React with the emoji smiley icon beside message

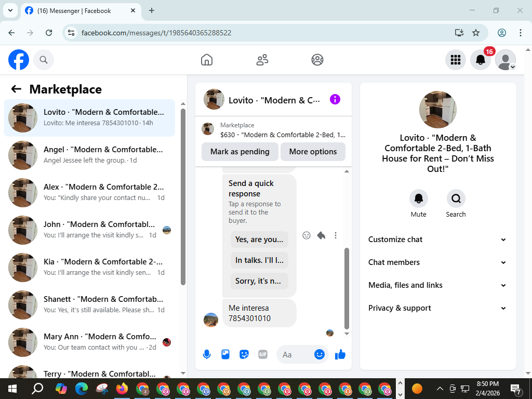point(307,235)
